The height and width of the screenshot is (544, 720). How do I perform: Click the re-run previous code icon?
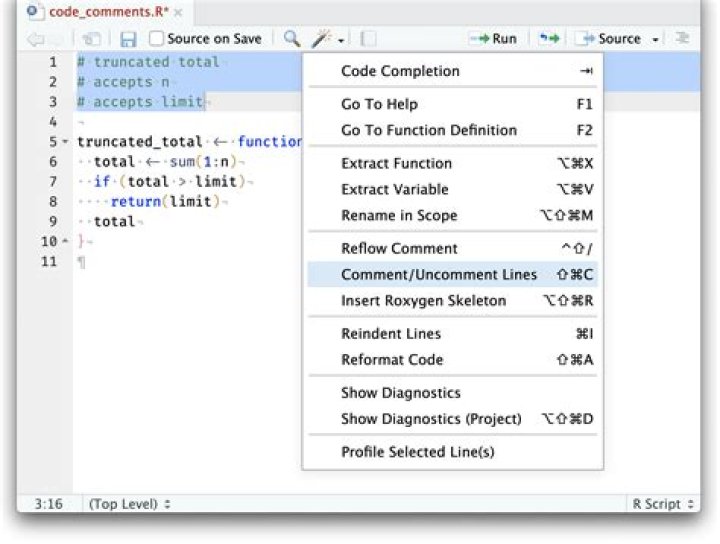[549, 39]
